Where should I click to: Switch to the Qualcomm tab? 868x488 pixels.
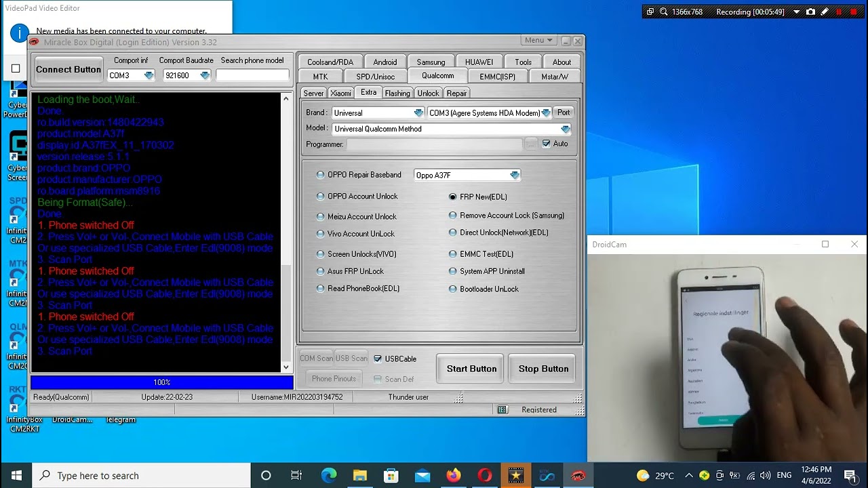[x=437, y=76]
